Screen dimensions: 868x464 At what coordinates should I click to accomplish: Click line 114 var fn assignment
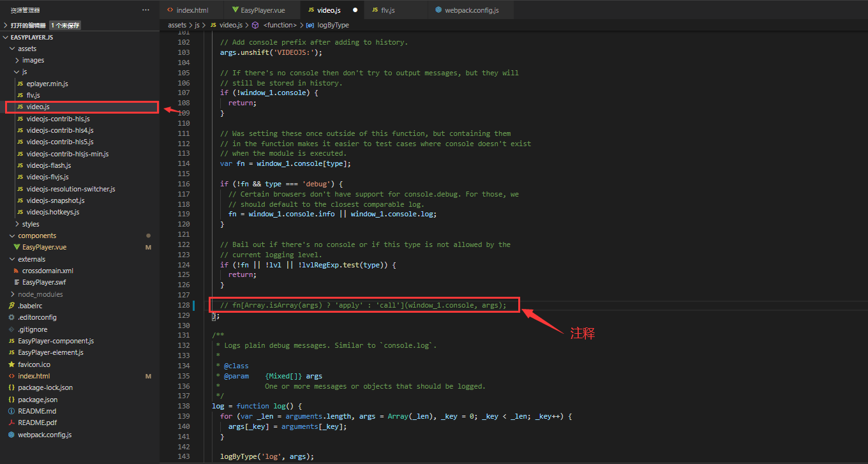(285, 163)
